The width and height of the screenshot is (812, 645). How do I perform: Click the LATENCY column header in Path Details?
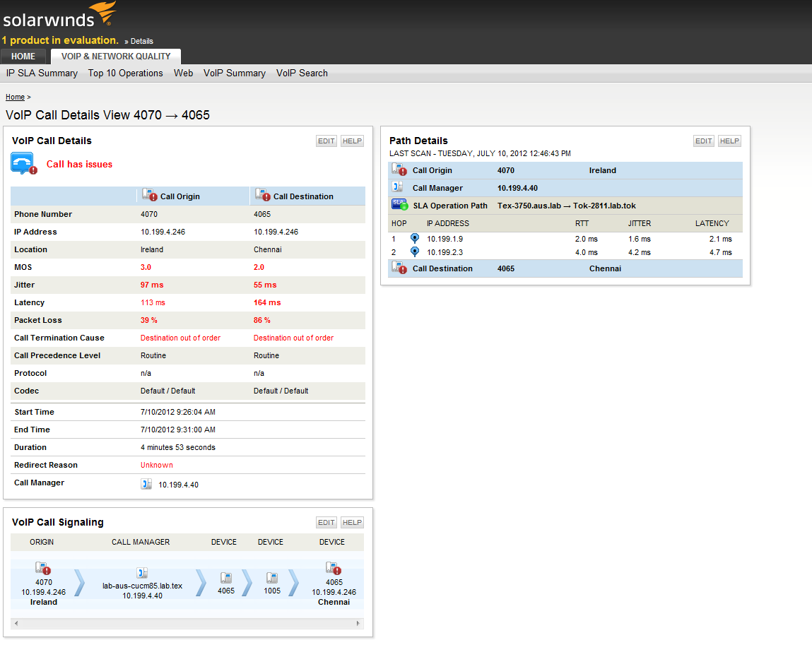[712, 223]
